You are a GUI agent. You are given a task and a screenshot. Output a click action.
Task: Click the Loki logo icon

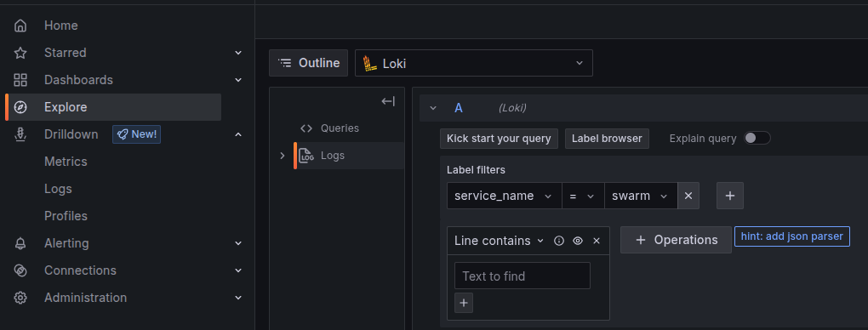[370, 64]
